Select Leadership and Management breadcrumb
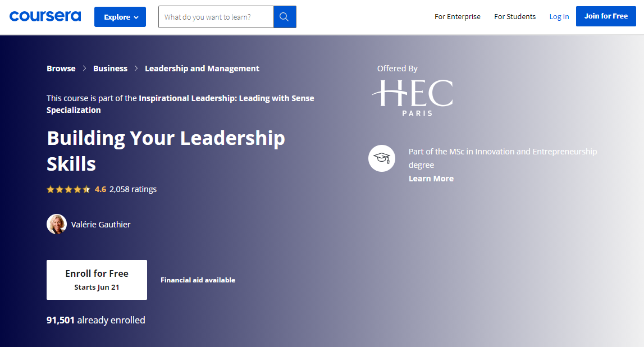The image size is (644, 347). [202, 68]
